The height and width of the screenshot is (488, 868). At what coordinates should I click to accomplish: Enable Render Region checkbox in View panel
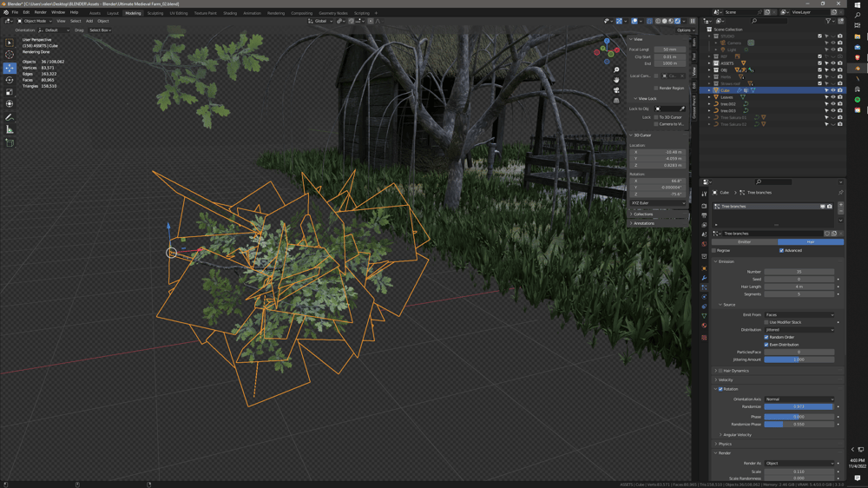(656, 88)
